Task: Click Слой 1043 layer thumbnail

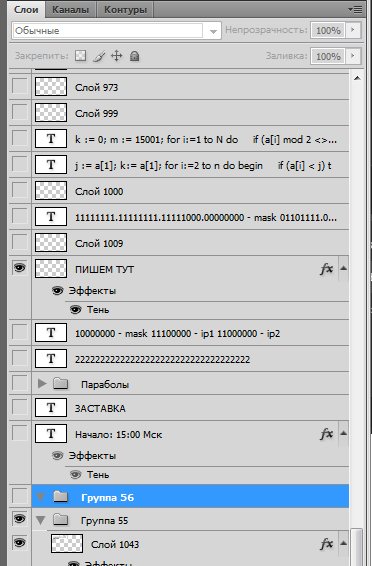Action: pos(67,543)
